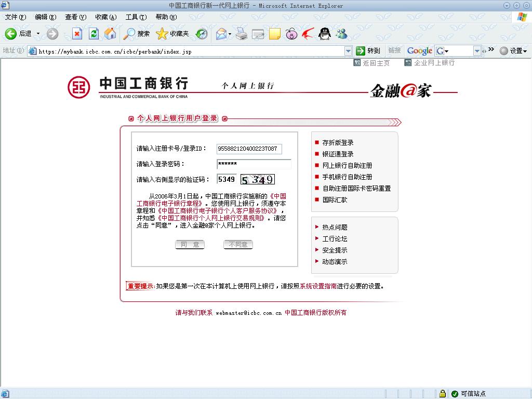The image size is (532, 399).
Task: Open 热点问题 link
Action: click(x=335, y=228)
